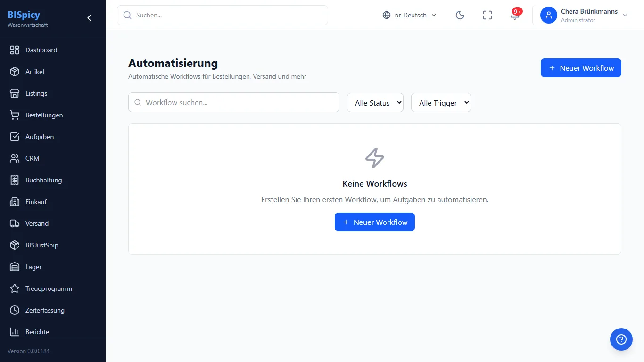
Task: Focus the global Suchen input field
Action: pyautogui.click(x=223, y=15)
